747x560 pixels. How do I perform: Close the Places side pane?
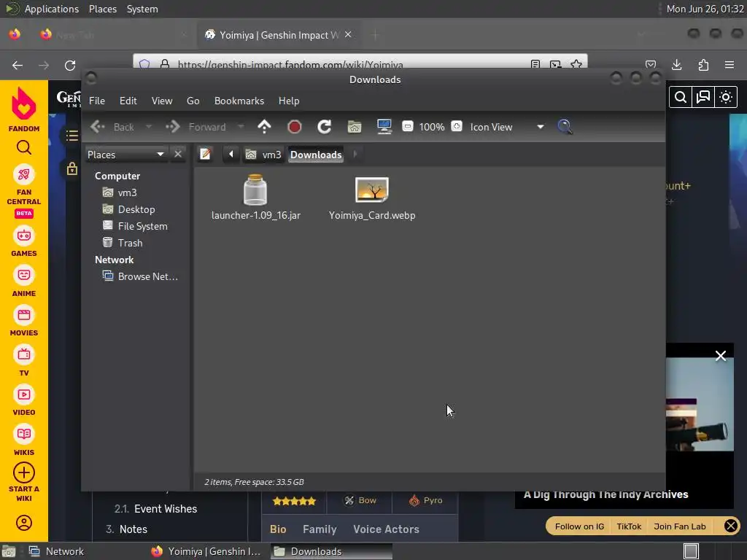tap(178, 155)
